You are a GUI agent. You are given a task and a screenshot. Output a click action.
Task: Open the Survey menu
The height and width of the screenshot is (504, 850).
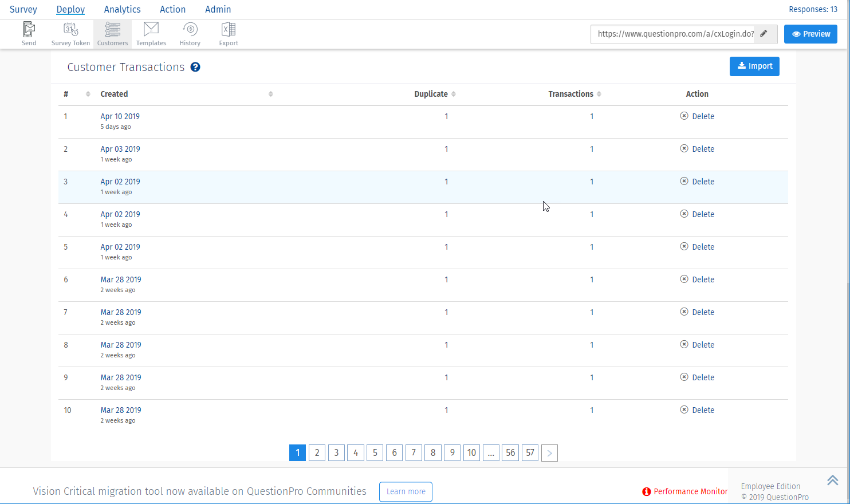pyautogui.click(x=23, y=9)
